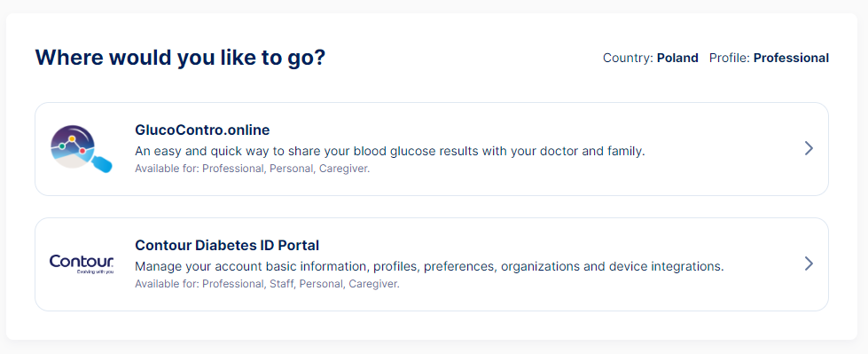Open Contour Diabetes ID Portal via its chevron
Viewport: 868px width, 354px height.
tap(809, 264)
